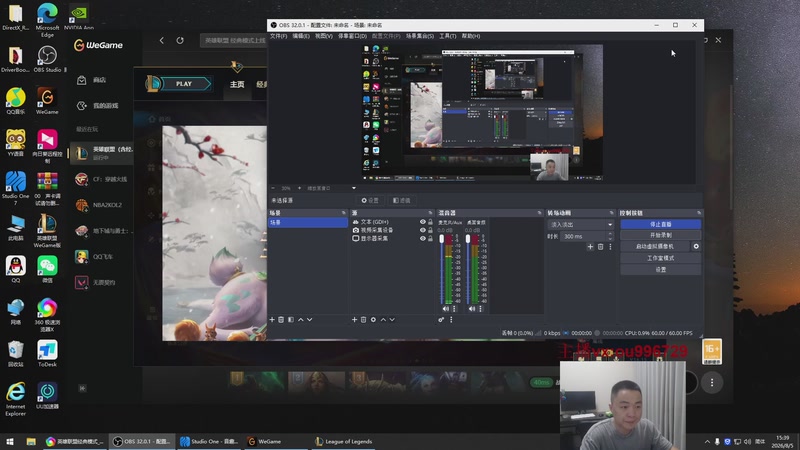Viewport: 800px width, 450px height.
Task: Undock Scene Transitions panel float icon
Action: coord(611,213)
